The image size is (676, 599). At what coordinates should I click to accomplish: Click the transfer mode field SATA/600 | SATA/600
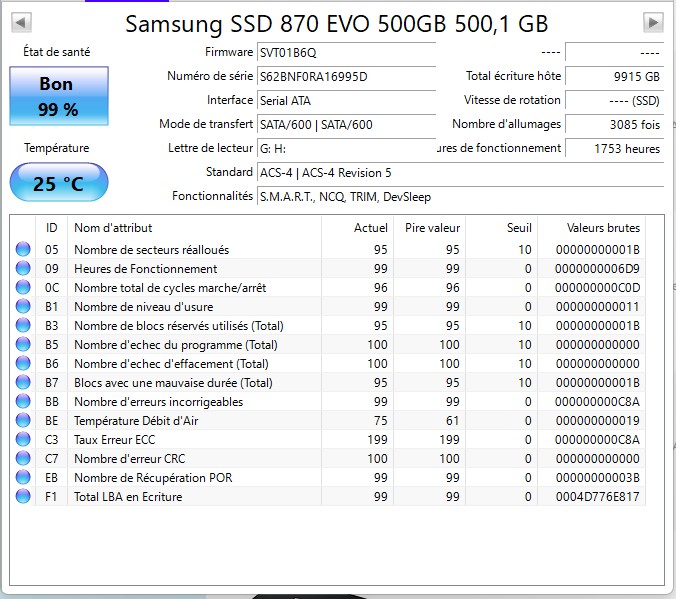346,125
